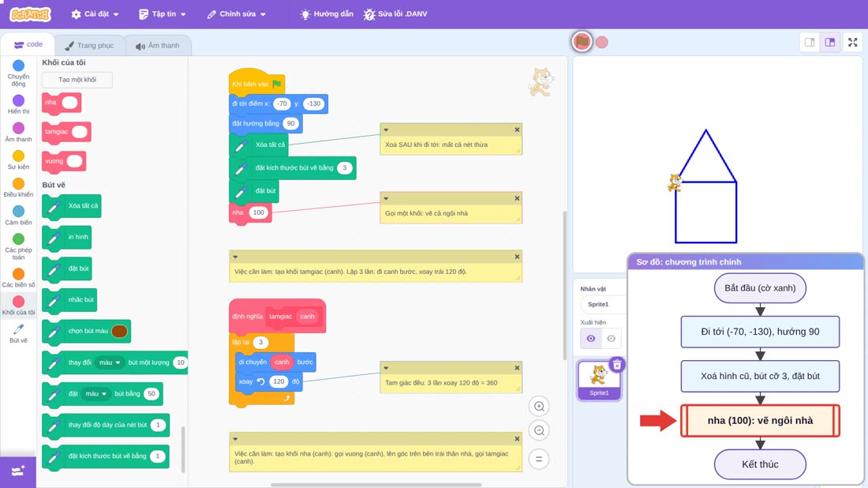Hide sprite using crossed eye icon
This screenshot has height=488, width=868.
[611, 339]
